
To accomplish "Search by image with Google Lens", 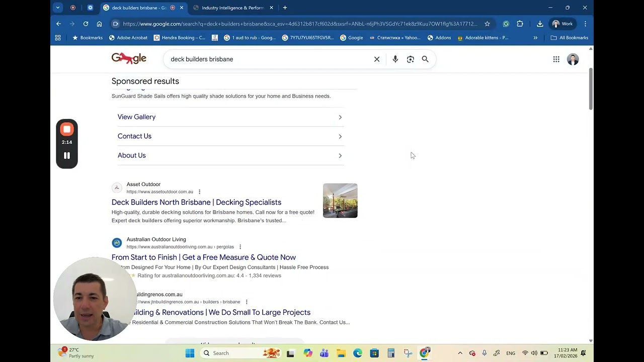I will click(411, 59).
